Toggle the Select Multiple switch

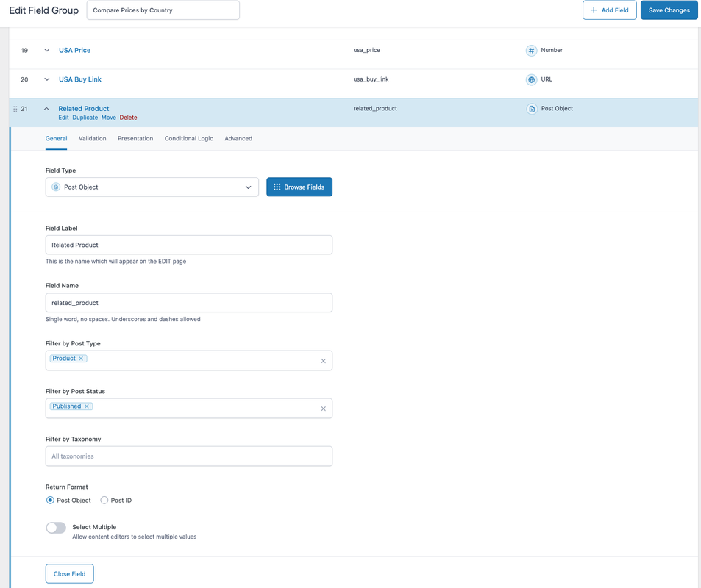click(x=56, y=528)
